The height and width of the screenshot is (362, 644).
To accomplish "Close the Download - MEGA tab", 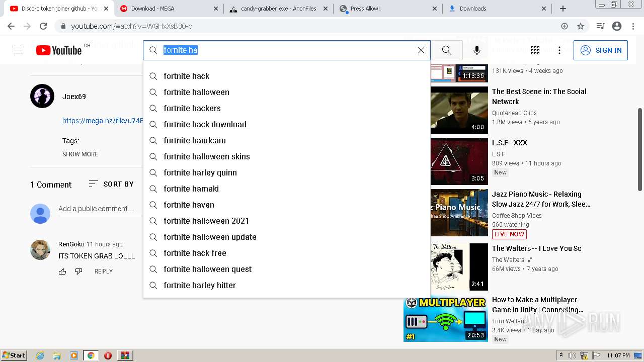I will [216, 9].
